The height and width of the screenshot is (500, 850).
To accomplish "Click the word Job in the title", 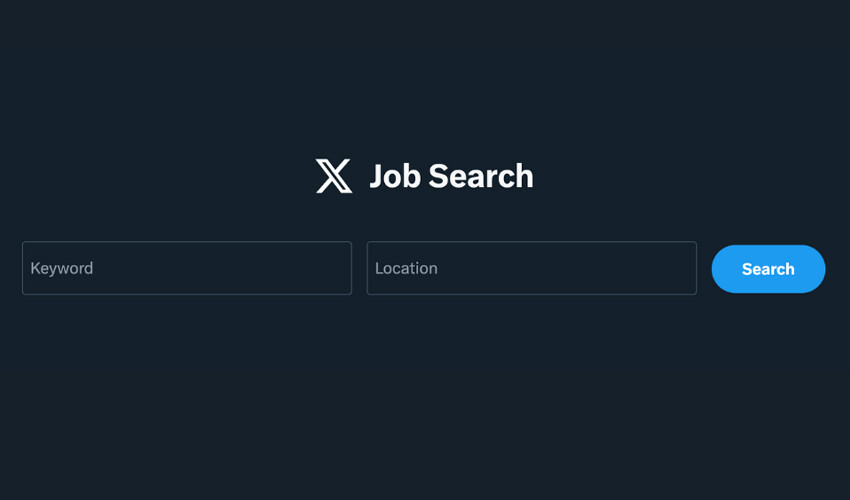I will pos(394,176).
